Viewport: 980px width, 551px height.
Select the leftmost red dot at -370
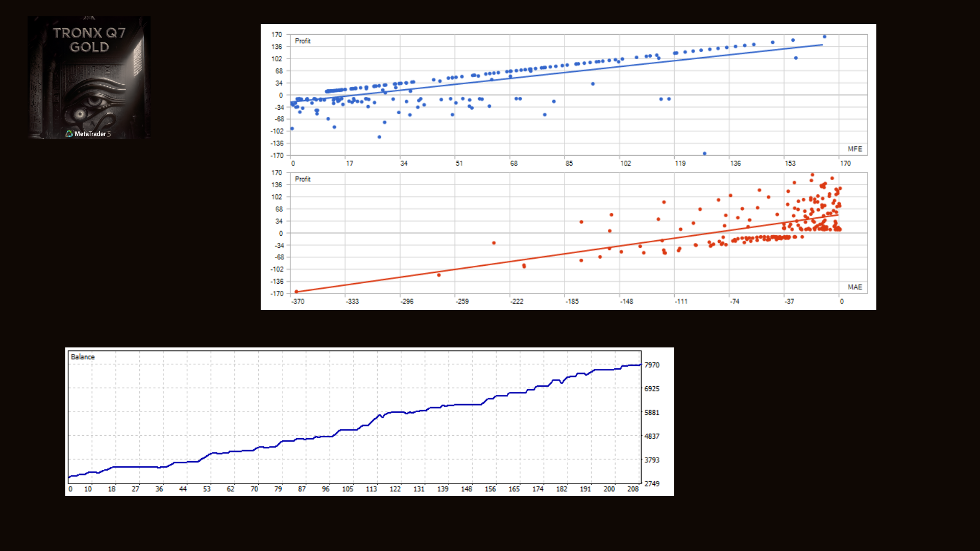(x=297, y=292)
